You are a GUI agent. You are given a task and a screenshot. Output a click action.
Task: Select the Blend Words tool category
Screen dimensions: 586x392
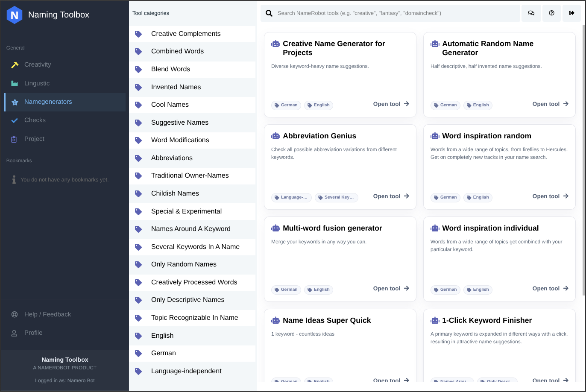point(170,69)
